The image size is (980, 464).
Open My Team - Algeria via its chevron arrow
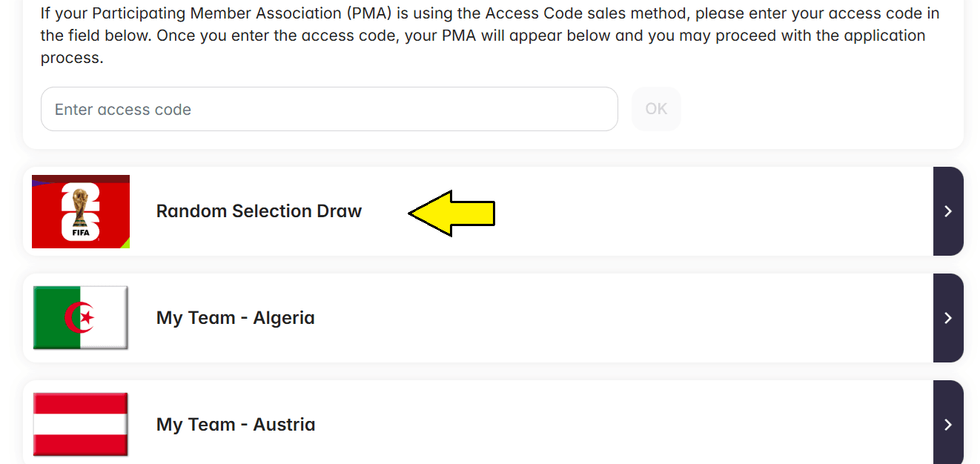coord(948,318)
